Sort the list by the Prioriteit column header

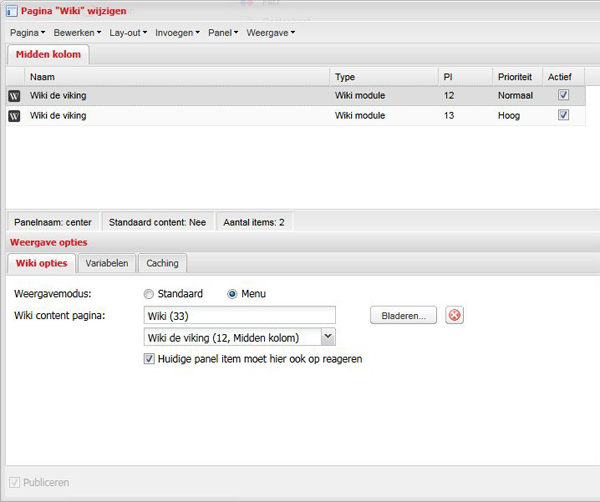pos(516,76)
